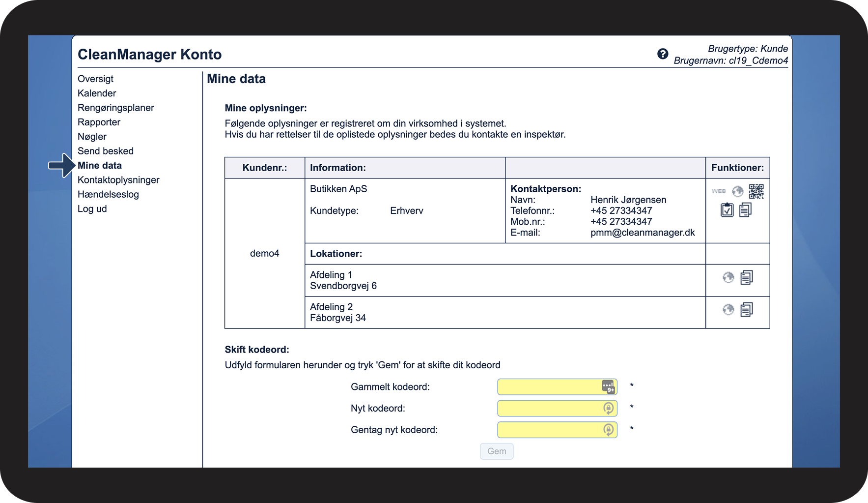Click Log ud in the sidebar

[92, 209]
